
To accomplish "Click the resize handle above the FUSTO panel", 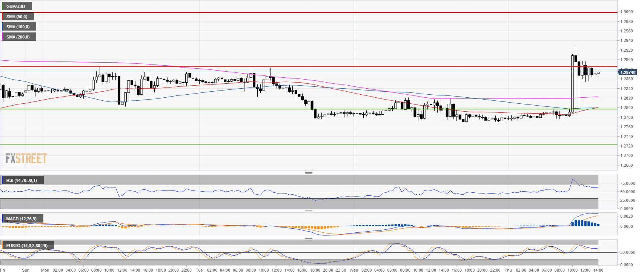I will click(308, 238).
